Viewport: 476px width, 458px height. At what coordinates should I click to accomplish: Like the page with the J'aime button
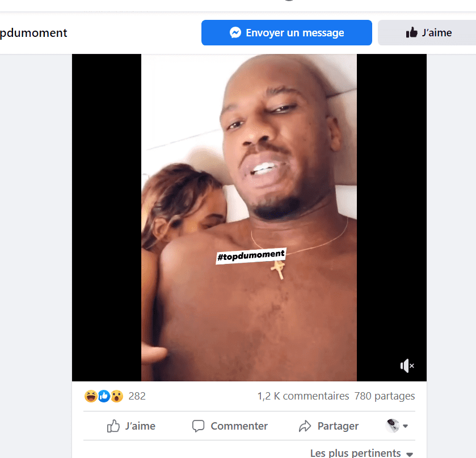[427, 32]
